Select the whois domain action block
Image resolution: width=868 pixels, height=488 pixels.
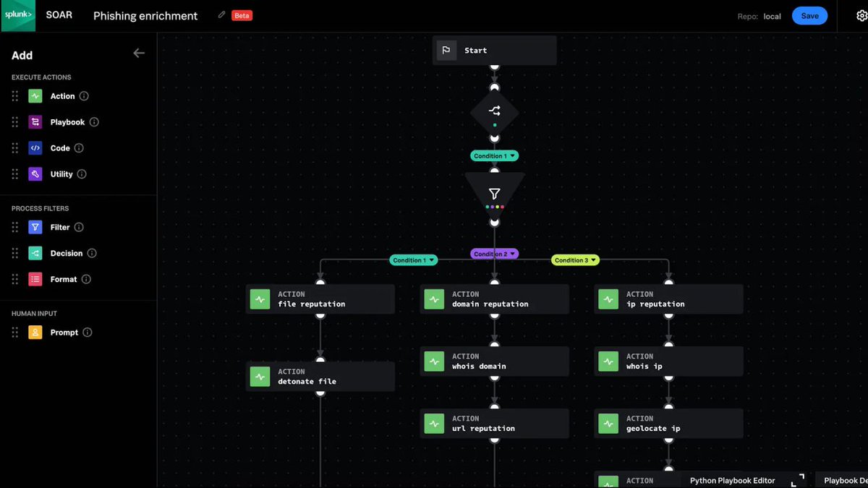pos(495,361)
